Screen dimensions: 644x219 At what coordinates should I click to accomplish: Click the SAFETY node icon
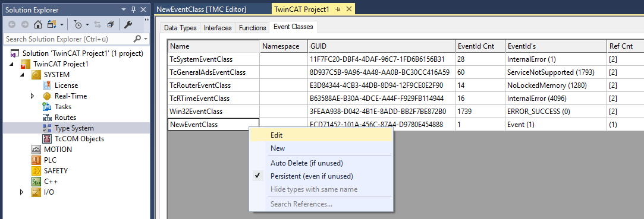36,170
